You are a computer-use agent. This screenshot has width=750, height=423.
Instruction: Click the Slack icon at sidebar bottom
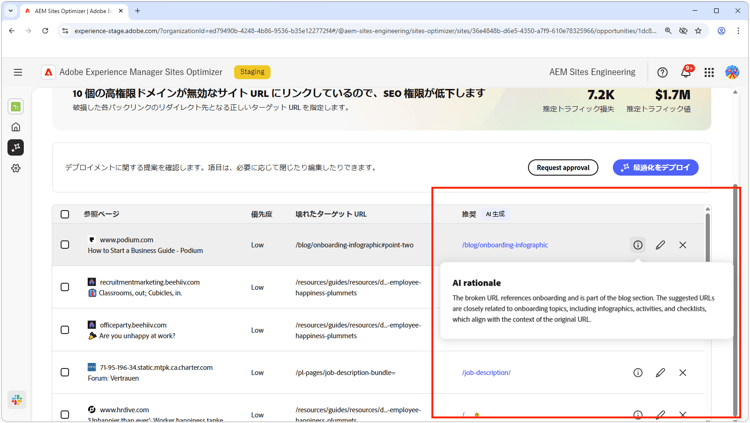coord(17,400)
